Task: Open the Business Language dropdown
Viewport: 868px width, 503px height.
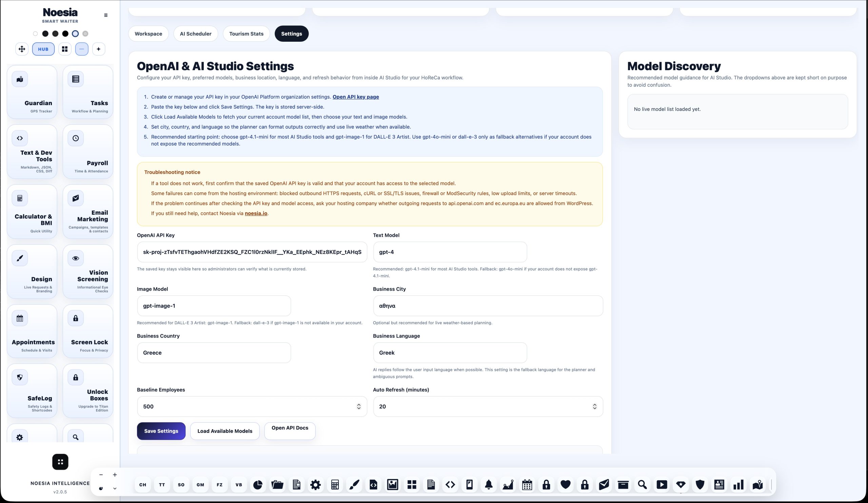Action: point(450,352)
